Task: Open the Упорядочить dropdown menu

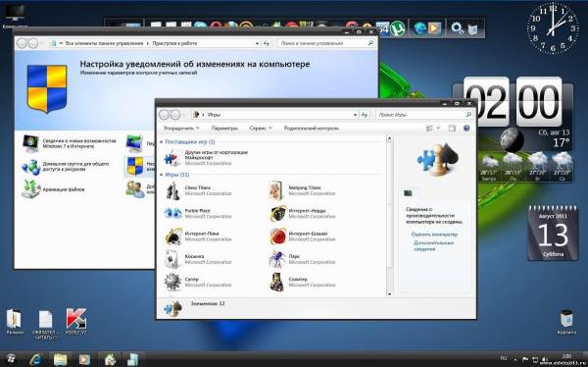Action: click(x=181, y=129)
